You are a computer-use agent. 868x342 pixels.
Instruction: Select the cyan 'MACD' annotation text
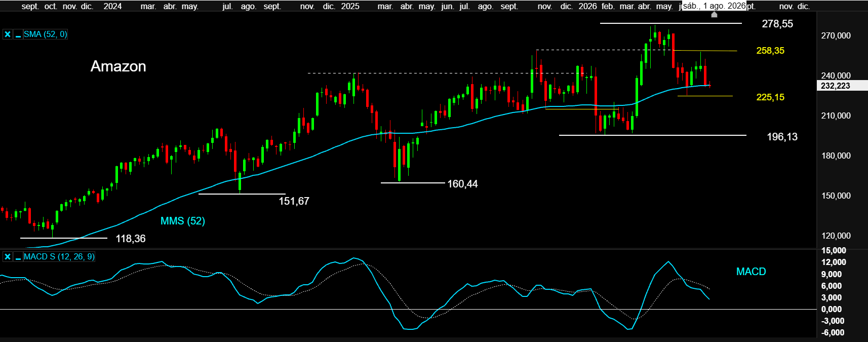751,272
